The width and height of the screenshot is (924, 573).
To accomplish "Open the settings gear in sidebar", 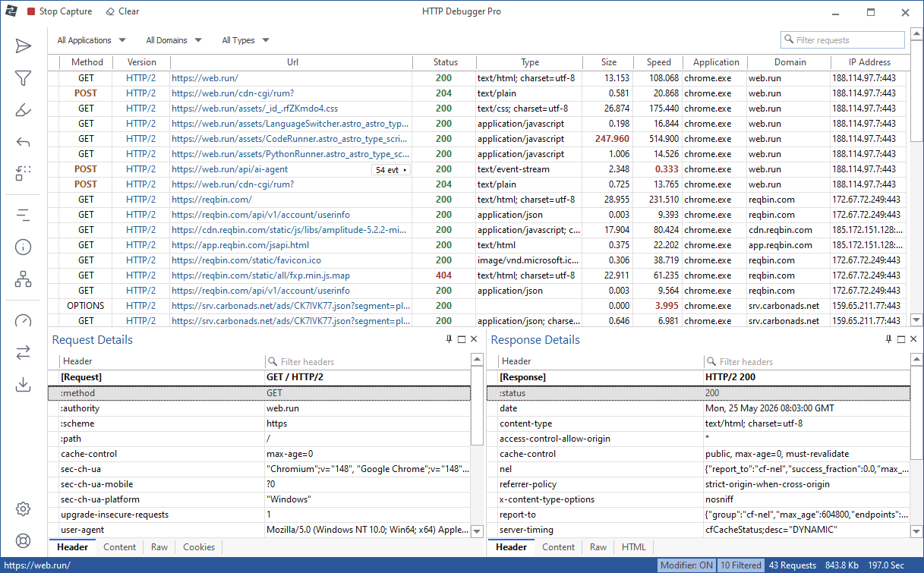I will (24, 508).
